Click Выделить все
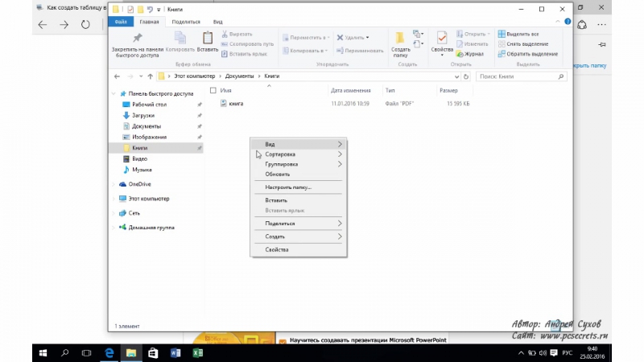 coord(518,34)
